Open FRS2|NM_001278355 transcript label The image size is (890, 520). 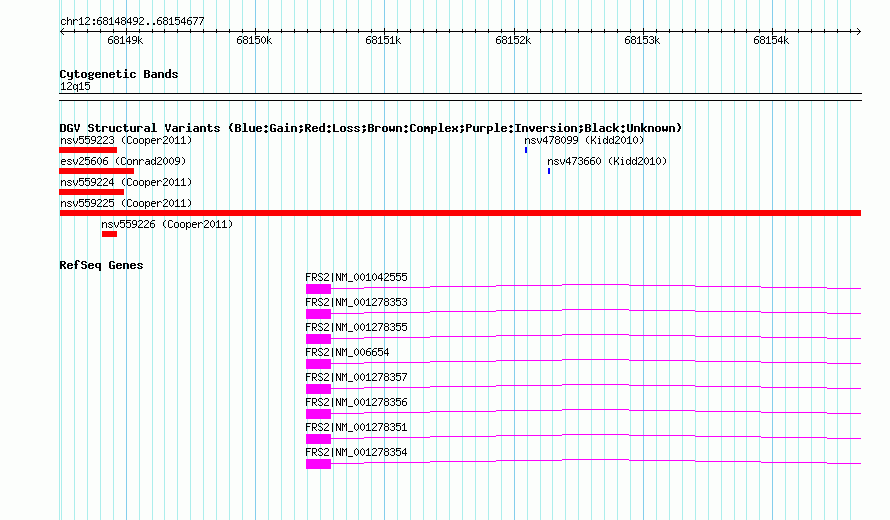point(356,327)
